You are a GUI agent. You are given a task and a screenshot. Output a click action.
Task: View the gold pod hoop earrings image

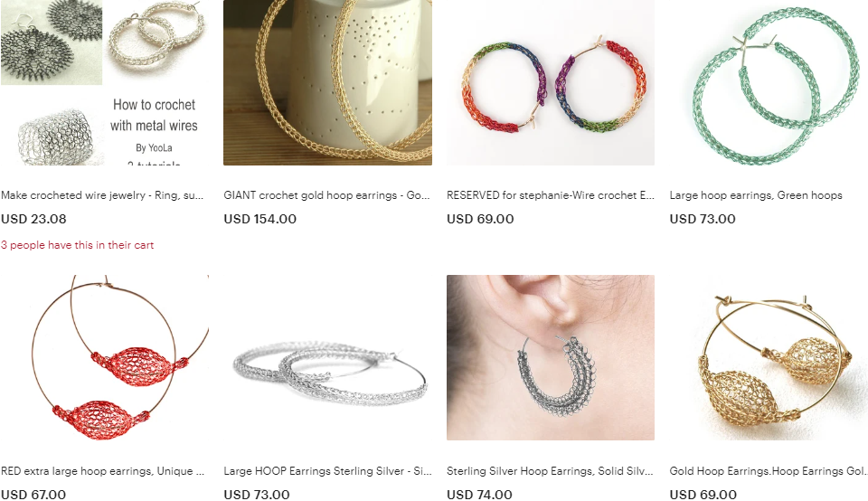click(x=769, y=357)
